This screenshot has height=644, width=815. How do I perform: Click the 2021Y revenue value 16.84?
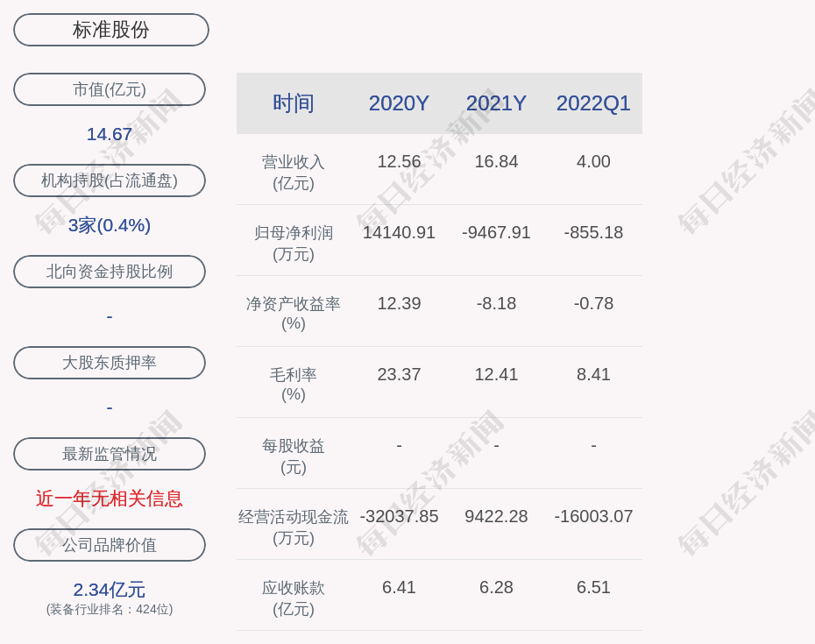[x=496, y=161]
